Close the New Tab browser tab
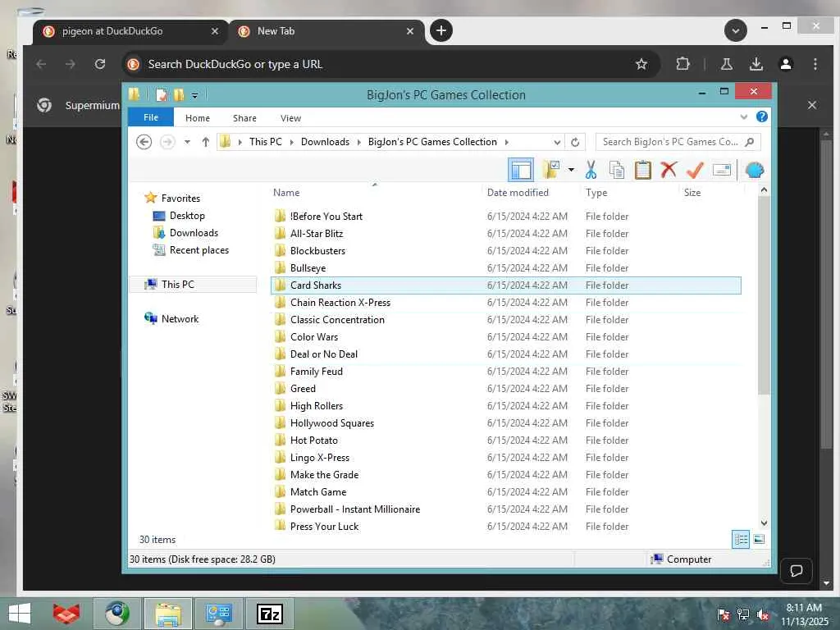Viewport: 840px width, 630px height. coord(410,31)
